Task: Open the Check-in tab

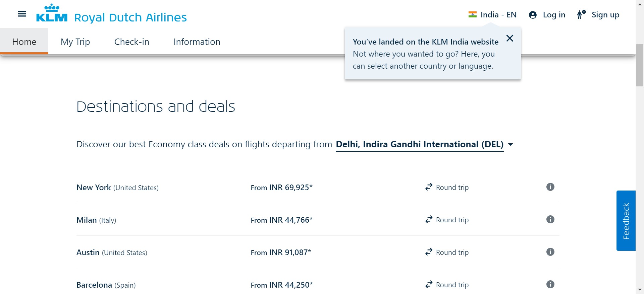Action: pos(131,42)
